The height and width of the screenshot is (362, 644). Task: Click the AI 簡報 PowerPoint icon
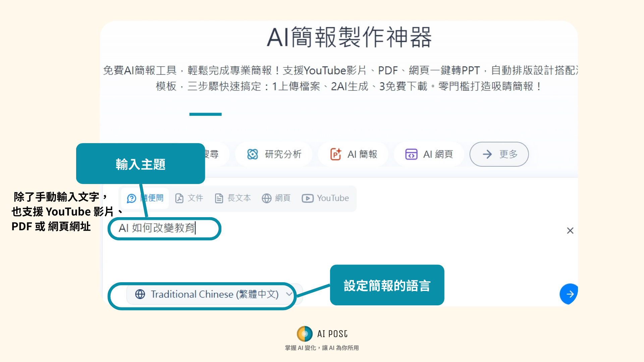click(335, 154)
